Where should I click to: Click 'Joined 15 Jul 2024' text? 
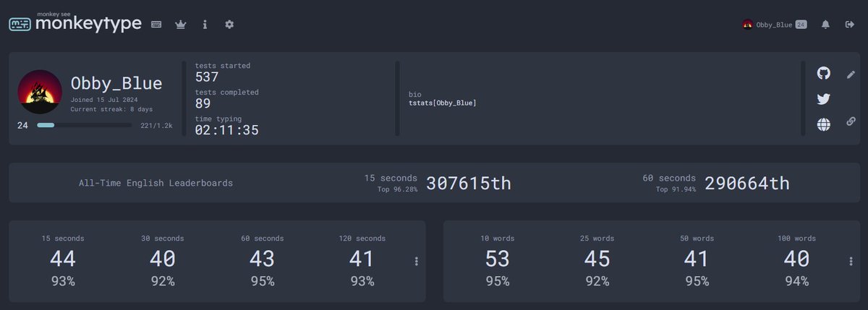point(104,99)
